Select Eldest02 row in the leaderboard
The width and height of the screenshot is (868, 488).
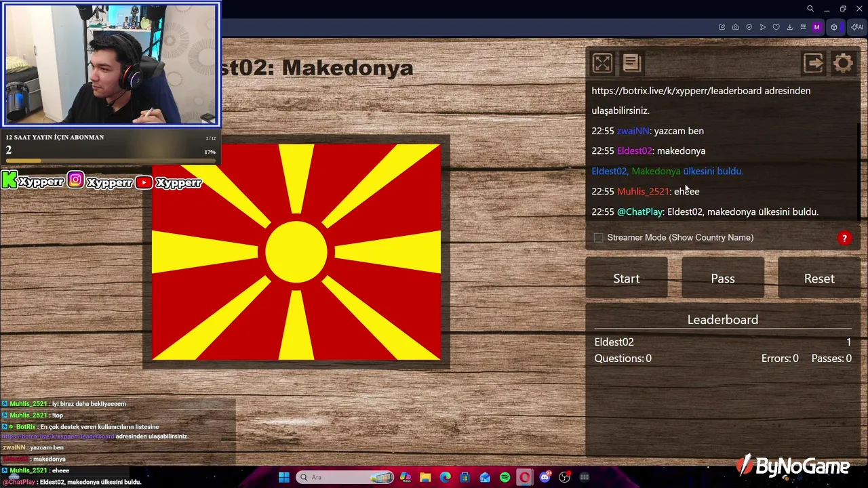point(723,342)
